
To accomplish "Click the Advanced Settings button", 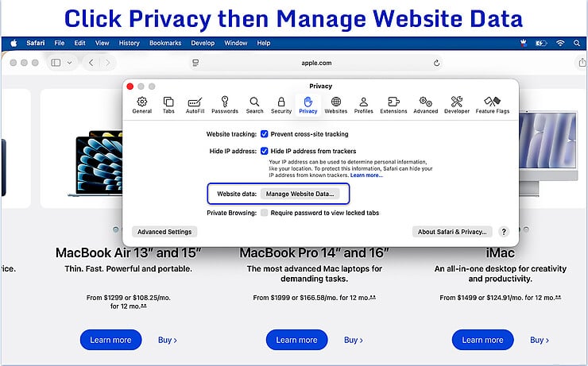I will coord(164,232).
